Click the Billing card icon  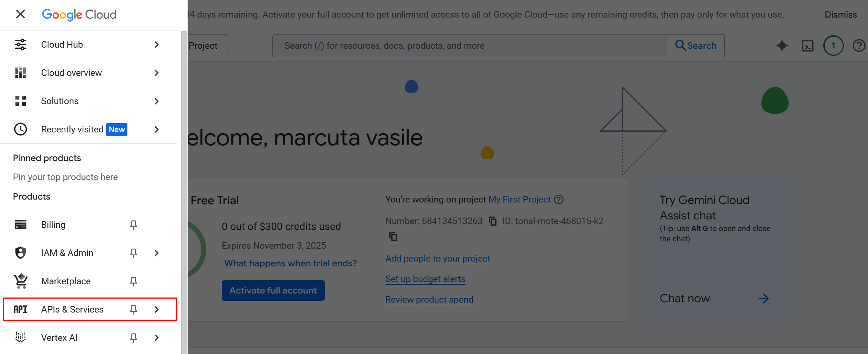[21, 225]
